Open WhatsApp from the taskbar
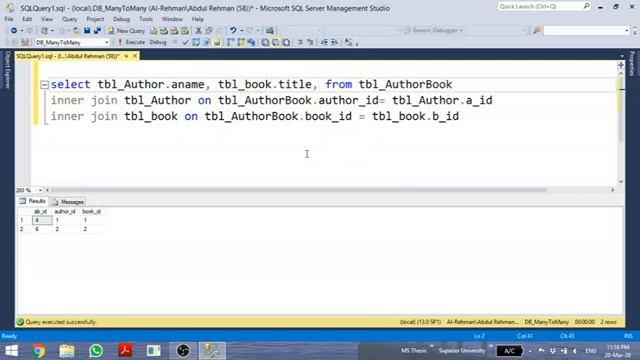Viewport: 640px width, 360px height. click(x=96, y=351)
